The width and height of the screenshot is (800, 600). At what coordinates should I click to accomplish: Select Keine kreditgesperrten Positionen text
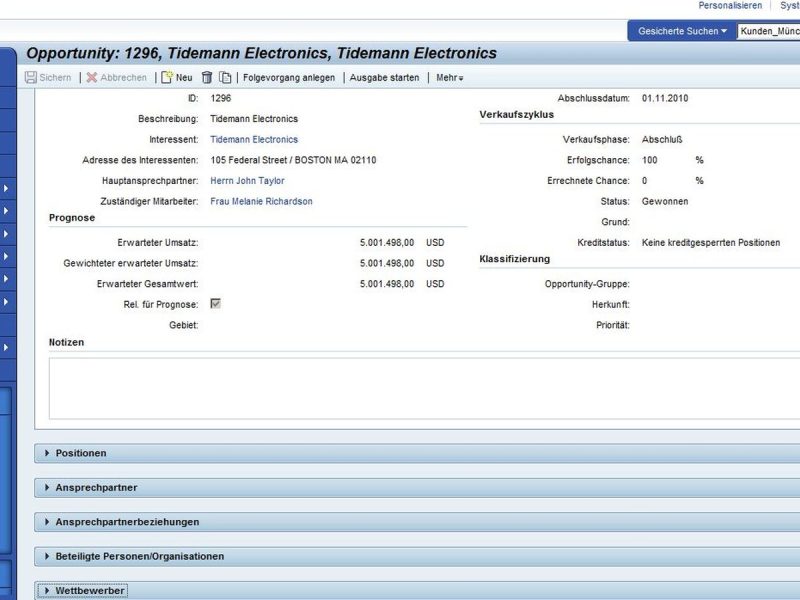click(x=711, y=243)
